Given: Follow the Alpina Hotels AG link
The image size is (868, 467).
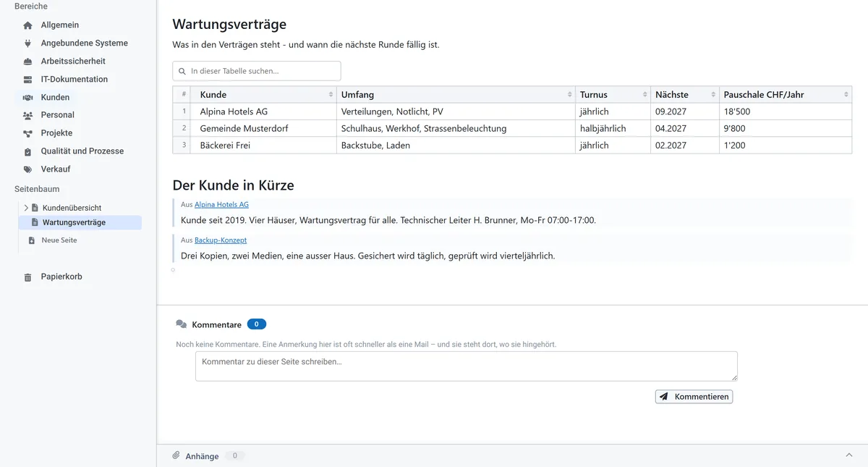Looking at the screenshot, I should [x=221, y=205].
